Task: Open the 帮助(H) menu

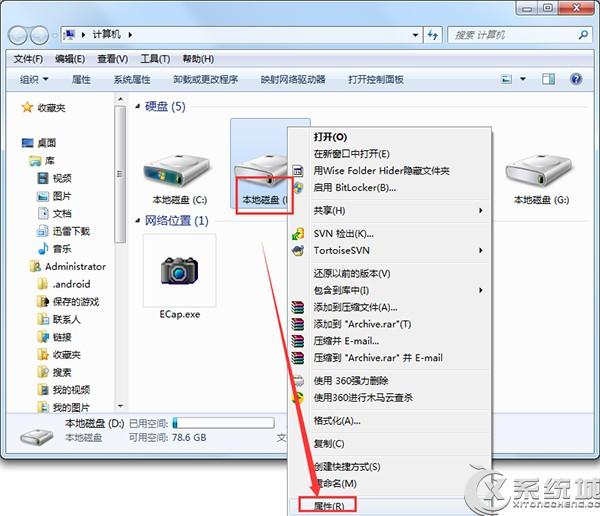Action: (x=198, y=59)
